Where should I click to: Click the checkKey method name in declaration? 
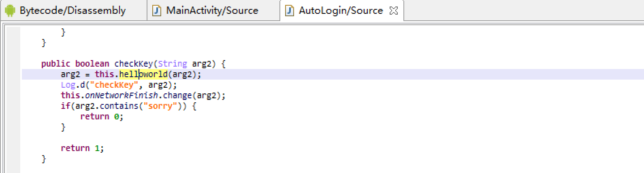(x=134, y=64)
